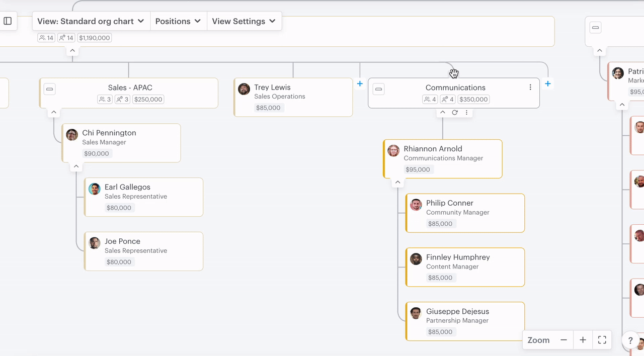
Task: Open the View Settings menu
Action: [244, 21]
